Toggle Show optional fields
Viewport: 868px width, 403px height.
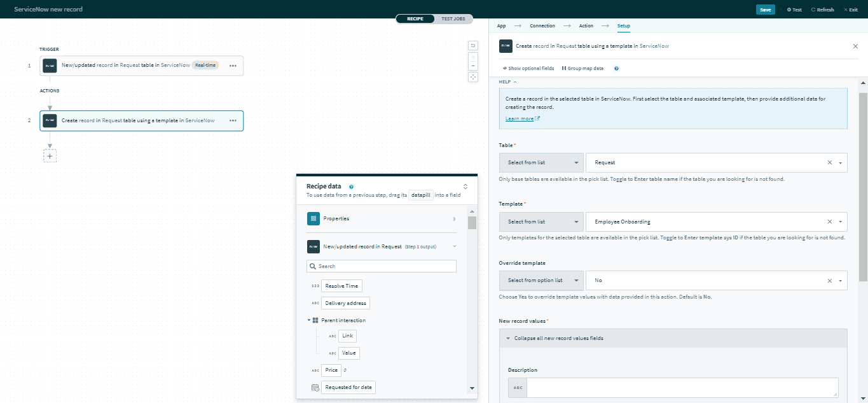[528, 68]
